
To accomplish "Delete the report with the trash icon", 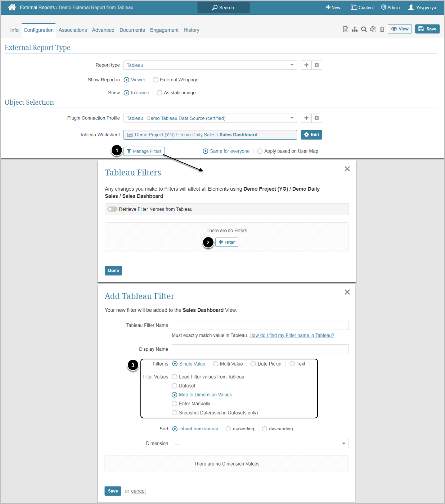I will coord(382,29).
